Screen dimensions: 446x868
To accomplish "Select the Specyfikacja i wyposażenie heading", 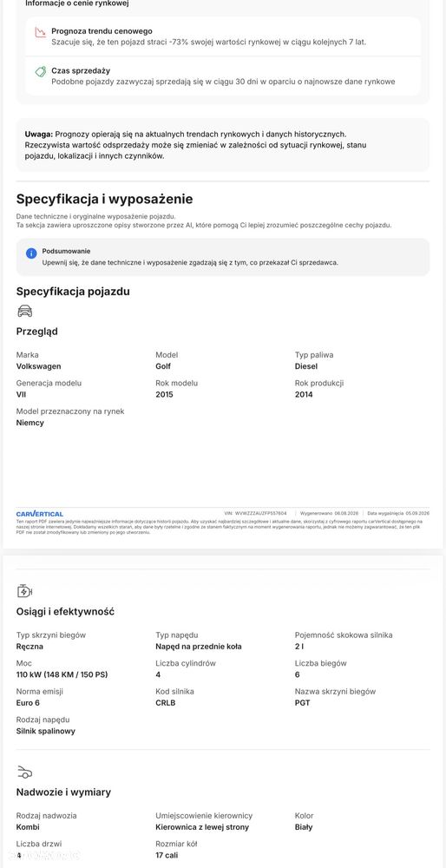I will click(105, 200).
